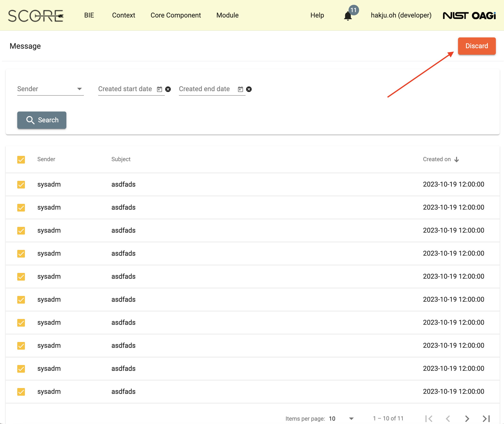Open the Sender filter dropdown

pyautogui.click(x=50, y=89)
